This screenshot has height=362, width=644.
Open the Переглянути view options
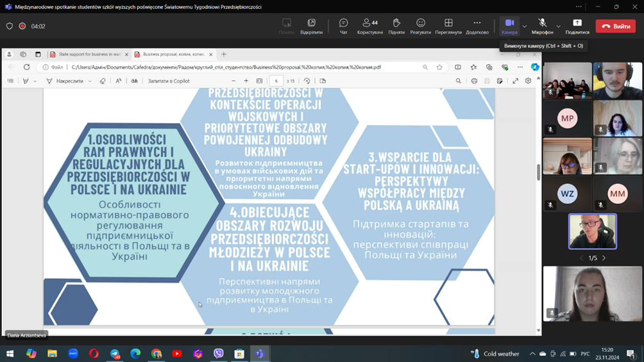click(448, 26)
